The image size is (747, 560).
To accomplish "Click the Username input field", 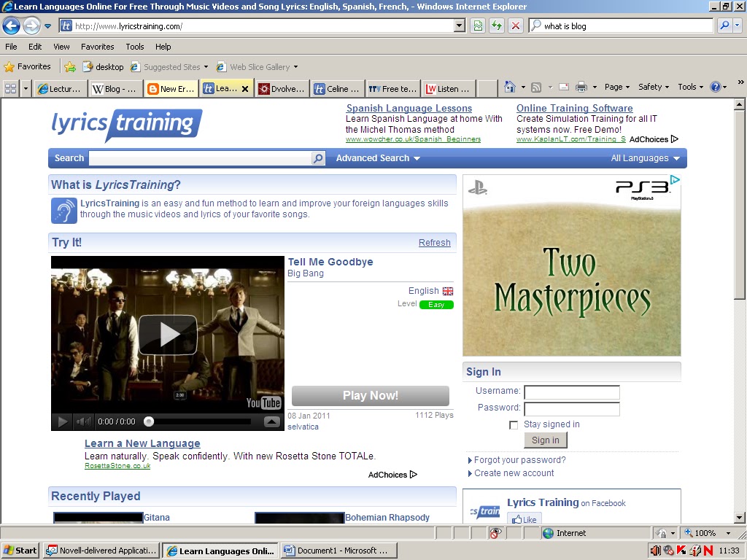I will 572,392.
